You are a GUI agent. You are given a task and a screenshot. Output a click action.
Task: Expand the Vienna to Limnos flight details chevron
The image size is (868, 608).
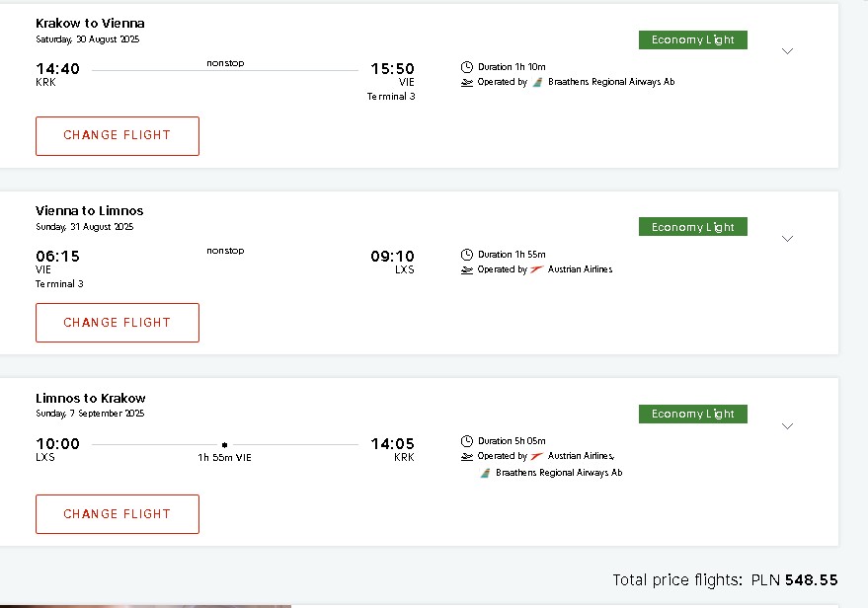pyautogui.click(x=787, y=239)
